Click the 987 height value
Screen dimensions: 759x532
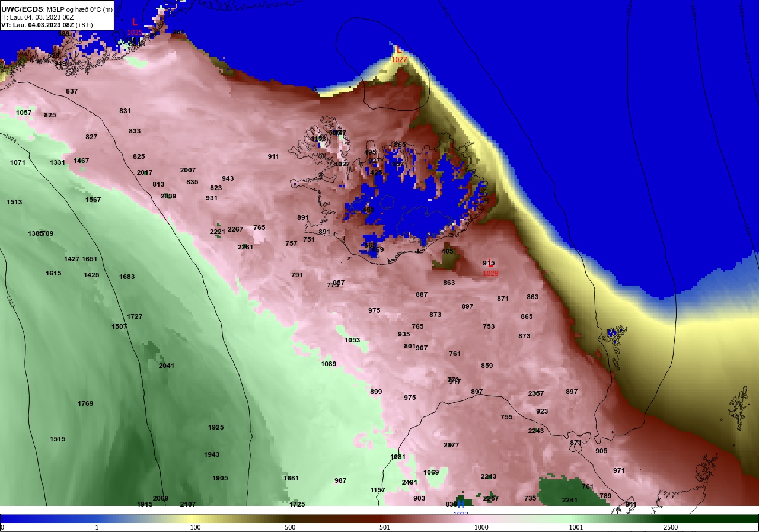(x=340, y=480)
